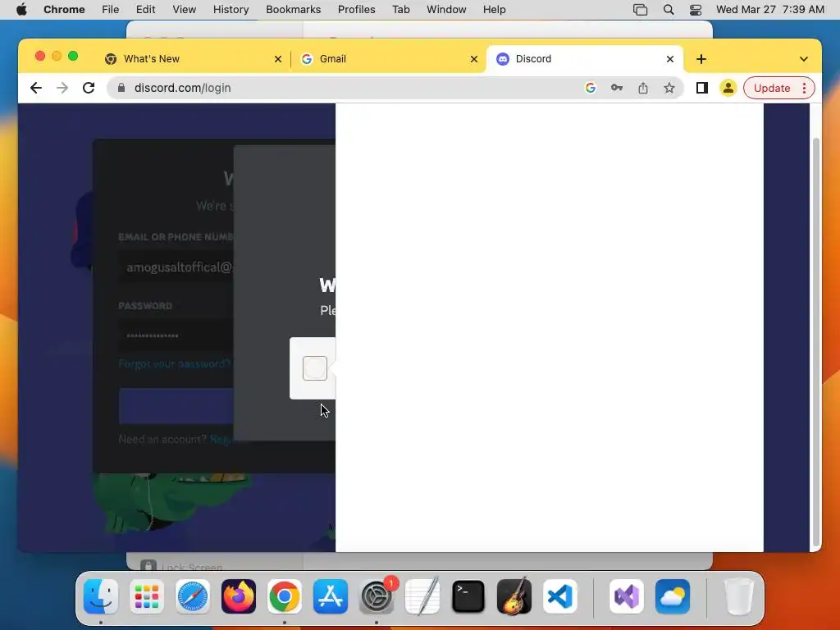Bookmark this tab with star icon

click(x=669, y=88)
